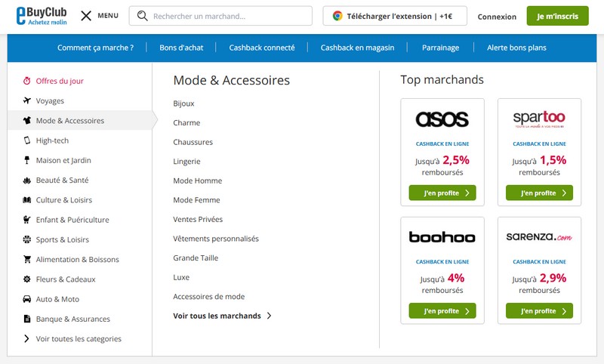Click the airplane icon beside Voyages
The height and width of the screenshot is (364, 604).
click(26, 100)
